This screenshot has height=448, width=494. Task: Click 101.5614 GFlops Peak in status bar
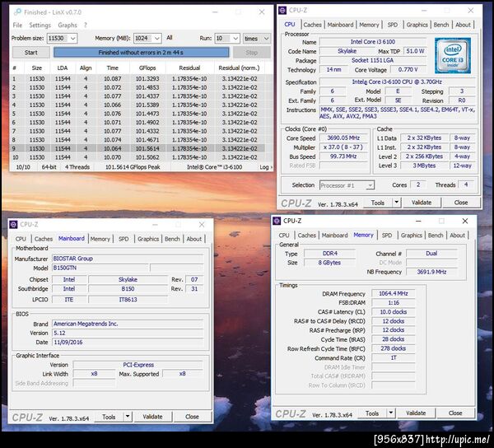click(x=133, y=167)
